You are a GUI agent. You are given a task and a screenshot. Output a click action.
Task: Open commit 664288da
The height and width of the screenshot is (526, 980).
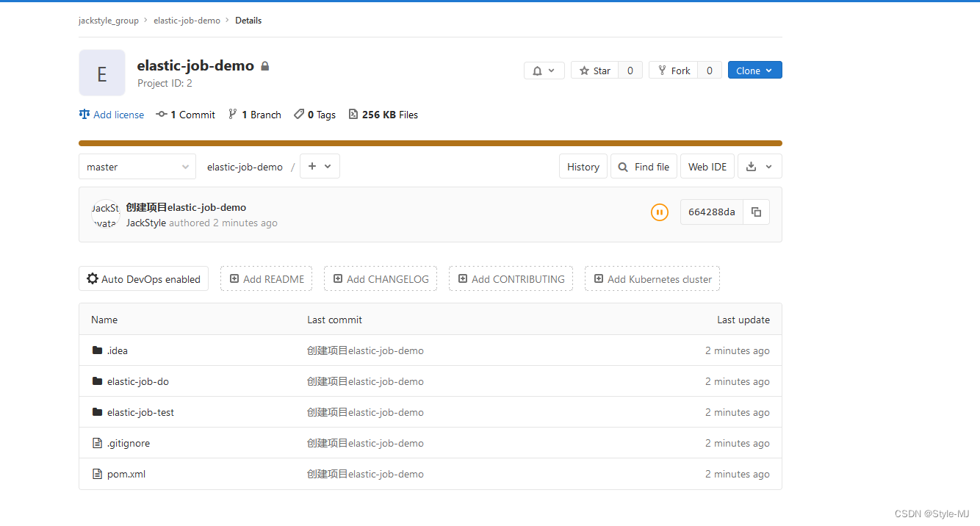click(712, 212)
